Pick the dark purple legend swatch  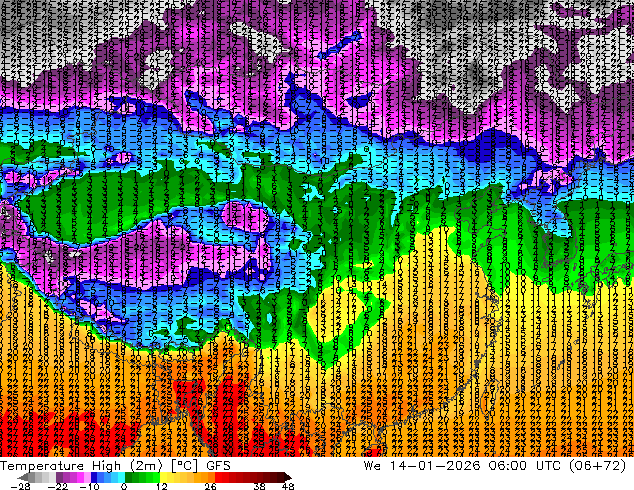59,477
